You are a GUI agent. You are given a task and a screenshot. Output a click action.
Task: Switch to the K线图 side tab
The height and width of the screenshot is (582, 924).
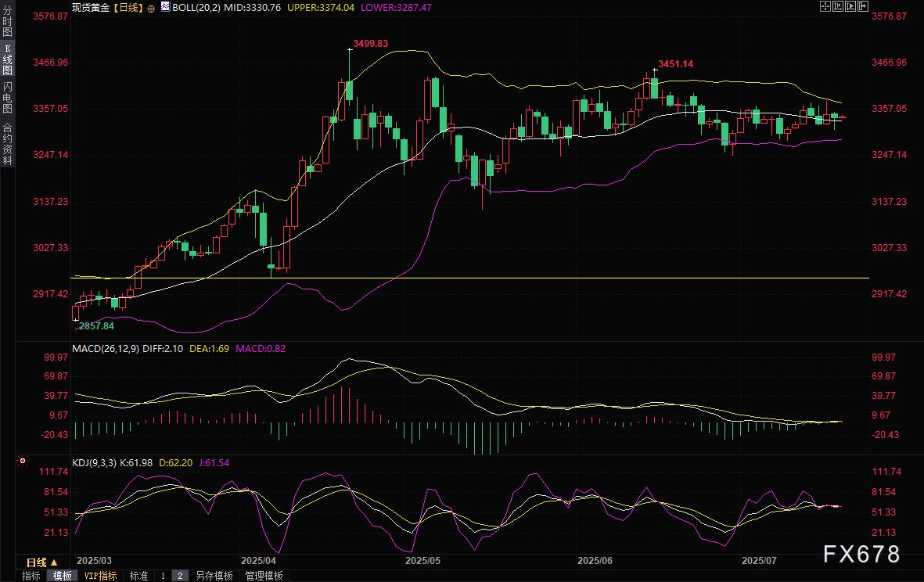click(x=7, y=59)
